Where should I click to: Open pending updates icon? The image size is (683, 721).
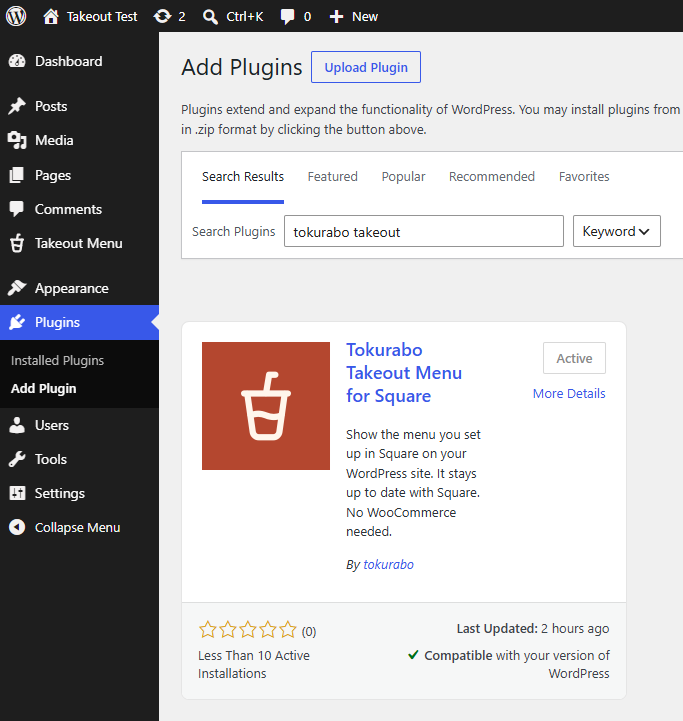pyautogui.click(x=162, y=17)
